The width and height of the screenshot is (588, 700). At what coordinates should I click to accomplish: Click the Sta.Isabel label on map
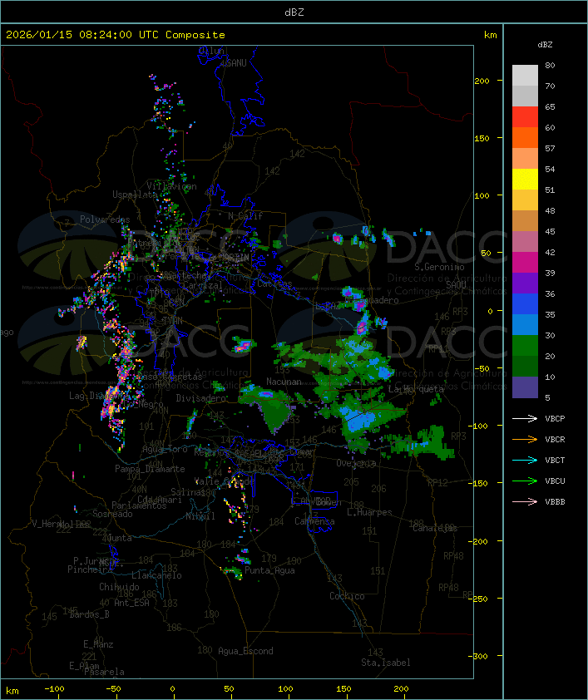point(385,663)
